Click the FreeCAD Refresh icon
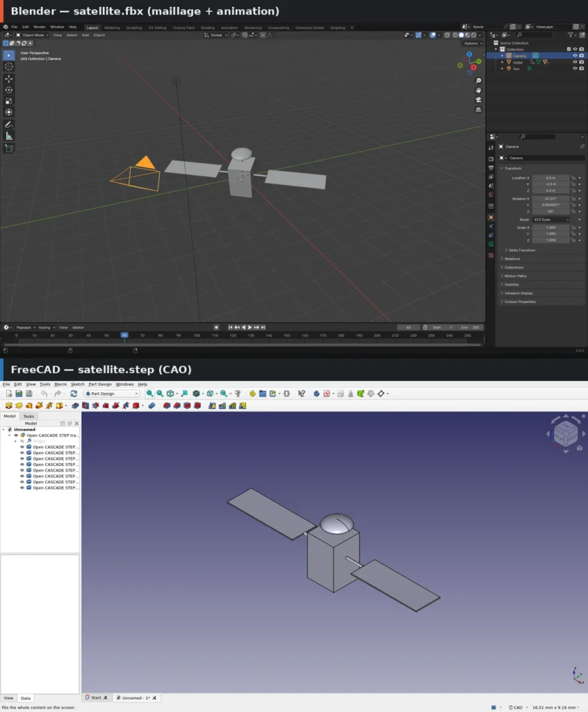The width and height of the screenshot is (588, 712). [74, 394]
